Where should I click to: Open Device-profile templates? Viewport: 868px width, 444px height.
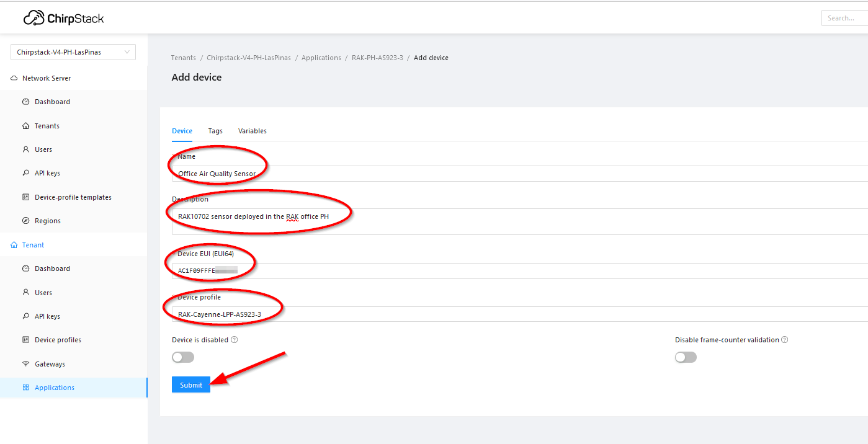click(x=74, y=197)
